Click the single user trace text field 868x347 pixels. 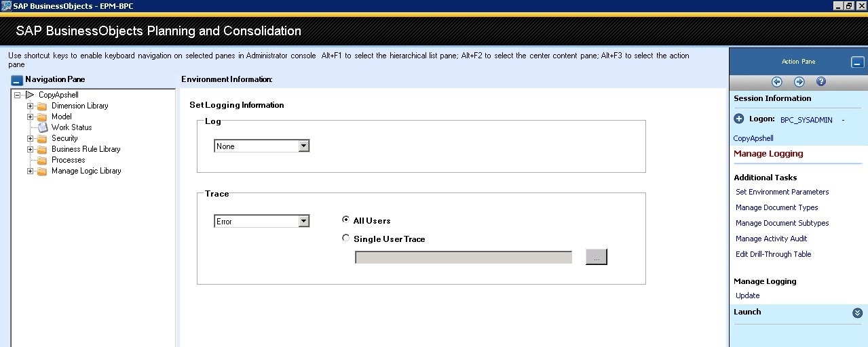[464, 257]
